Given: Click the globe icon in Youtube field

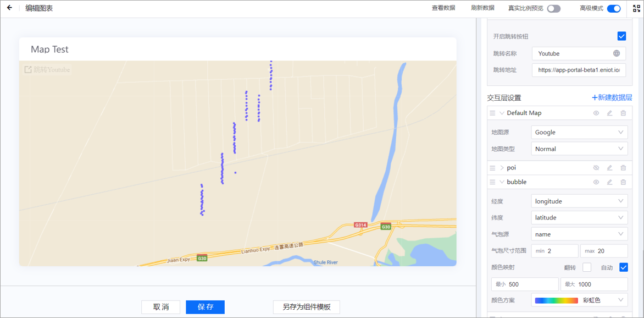Looking at the screenshot, I should (617, 53).
